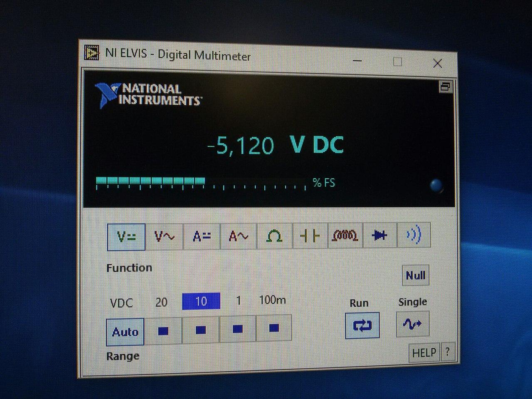Select the 1 V range button
Viewport: 532px width, 399px height.
point(237,329)
